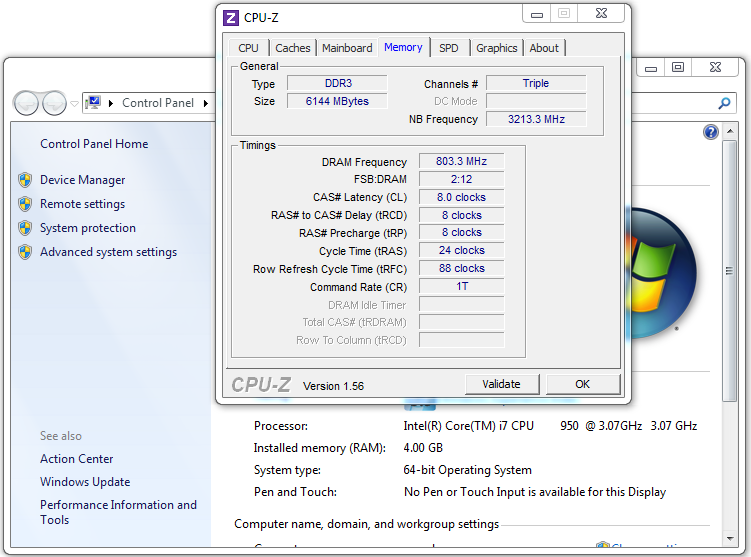751x557 pixels.
Task: Click shield icon beside Advanced system settings
Action: [x=25, y=252]
